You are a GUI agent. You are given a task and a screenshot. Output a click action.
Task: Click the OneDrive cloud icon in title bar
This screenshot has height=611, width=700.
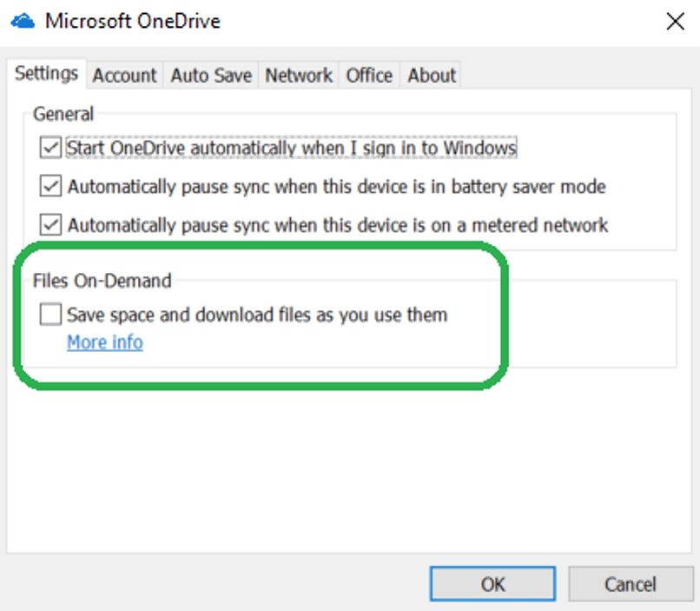pyautogui.click(x=22, y=21)
